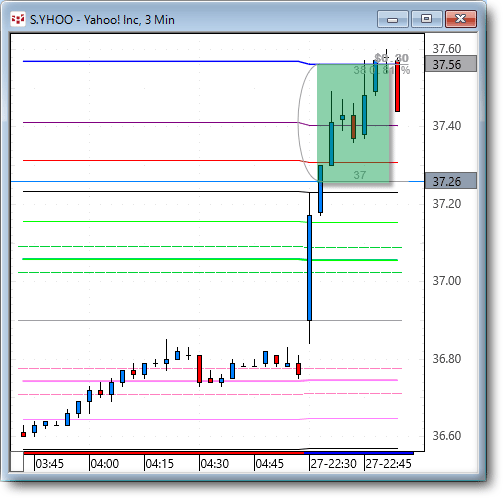Click the 04:30 time axis label
The width and height of the screenshot is (504, 499).
215,464
